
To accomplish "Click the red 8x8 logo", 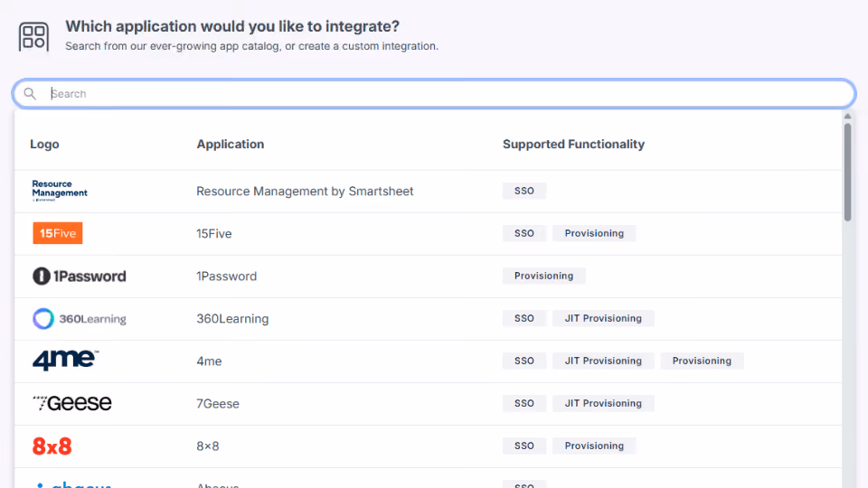I will pyautogui.click(x=52, y=446).
